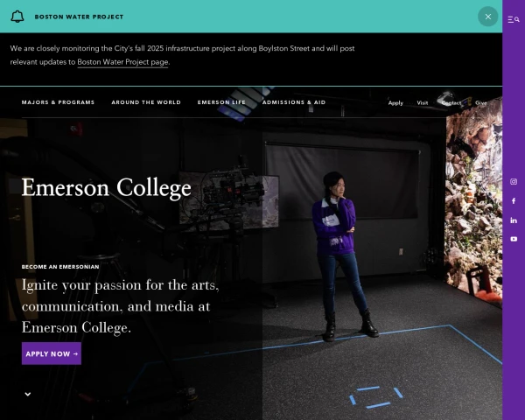Dismiss the Boston Water Project alert banner
The width and height of the screenshot is (525, 420).
click(x=487, y=17)
